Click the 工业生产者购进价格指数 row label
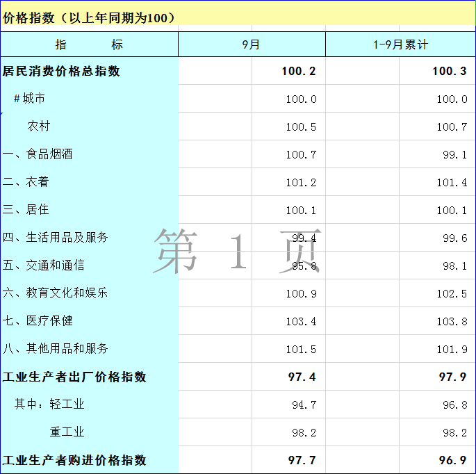476x474 pixels. (x=75, y=460)
